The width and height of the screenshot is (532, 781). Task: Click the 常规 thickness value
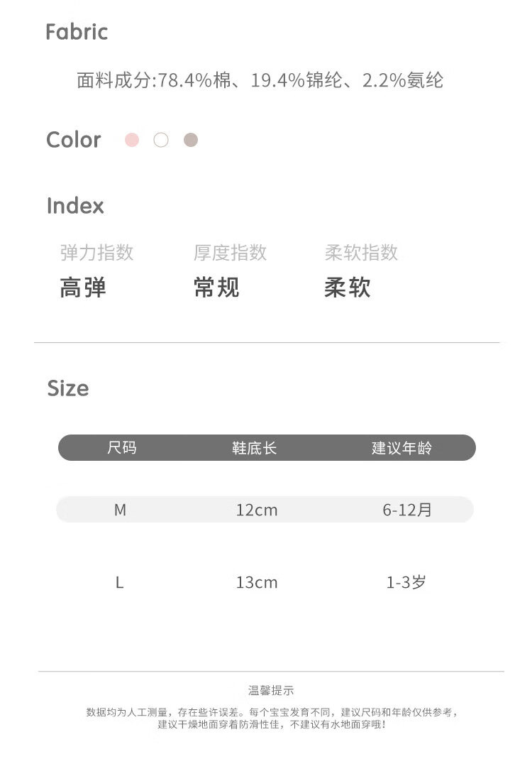click(216, 288)
